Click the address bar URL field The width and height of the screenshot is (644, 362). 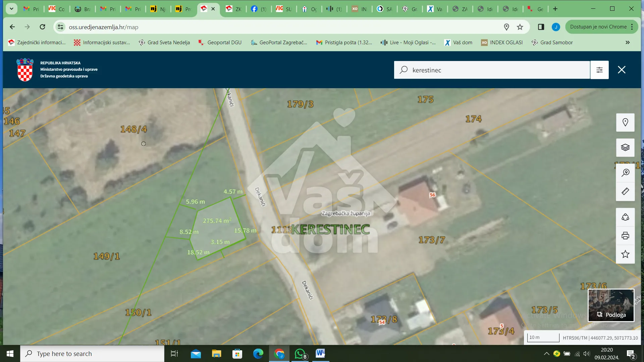282,27
